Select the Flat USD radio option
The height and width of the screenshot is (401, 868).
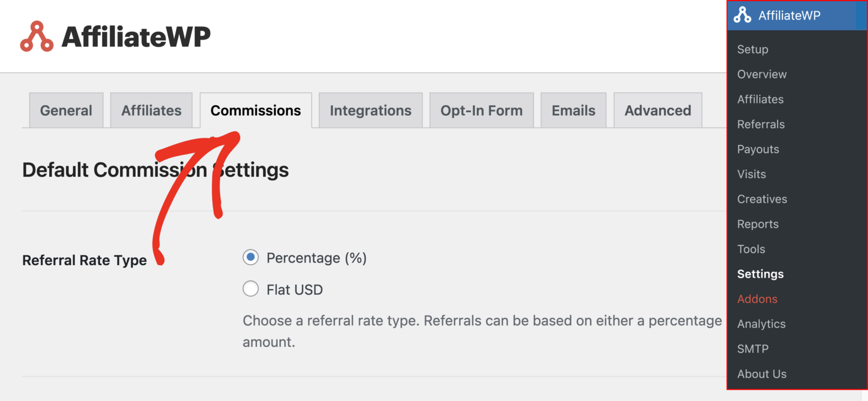pyautogui.click(x=251, y=289)
